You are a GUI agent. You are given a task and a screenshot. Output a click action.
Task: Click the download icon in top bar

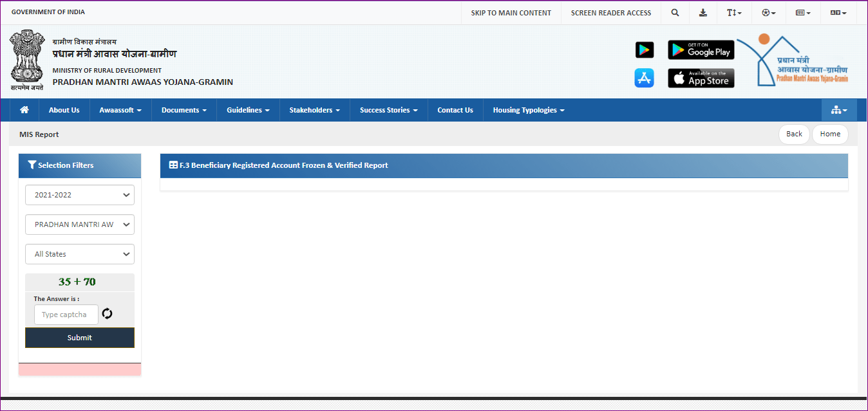point(703,13)
